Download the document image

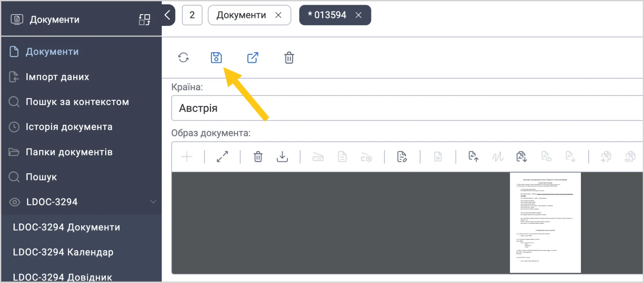282,157
